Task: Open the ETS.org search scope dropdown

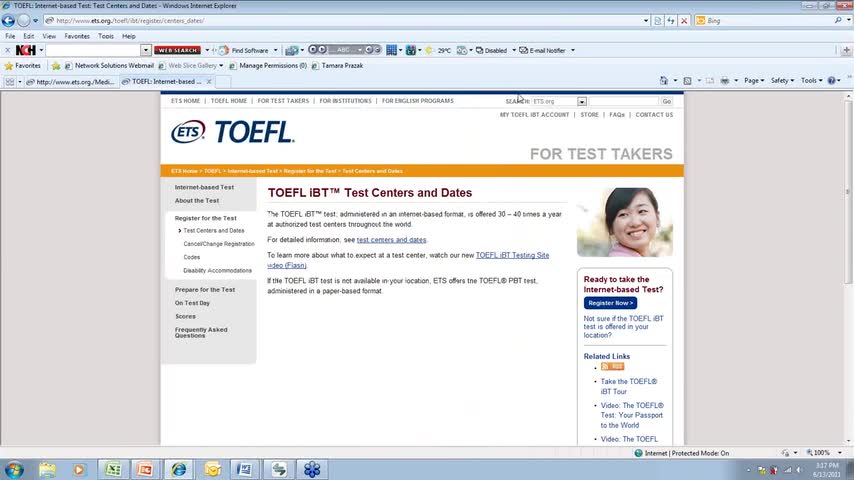Action: point(582,101)
